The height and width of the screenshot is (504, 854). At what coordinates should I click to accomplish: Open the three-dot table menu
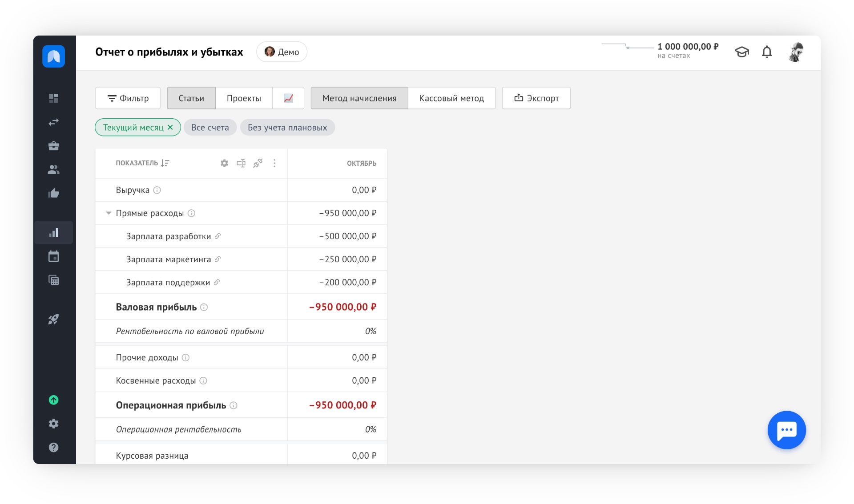click(x=274, y=163)
